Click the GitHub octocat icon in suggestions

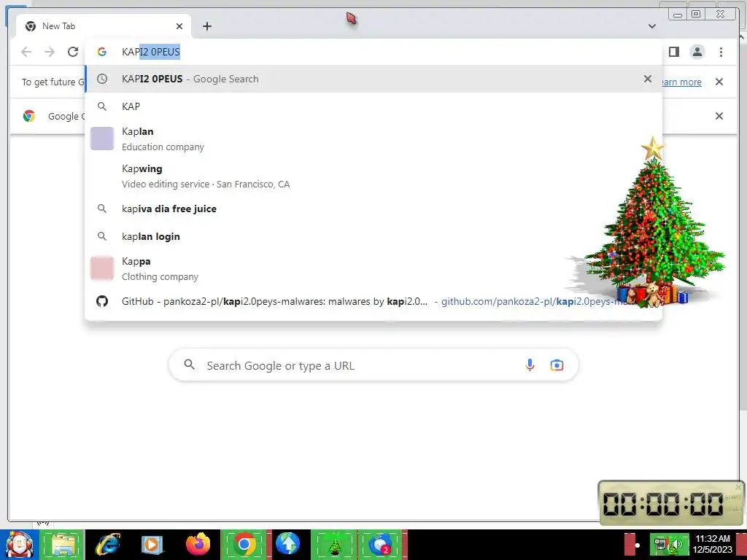click(102, 301)
